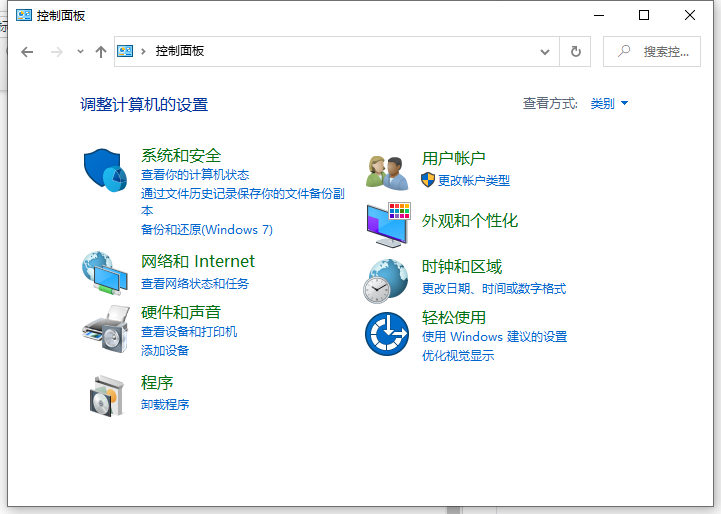Open 备份和还原(Windows 7) link
The width and height of the screenshot is (721, 514).
[207, 230]
